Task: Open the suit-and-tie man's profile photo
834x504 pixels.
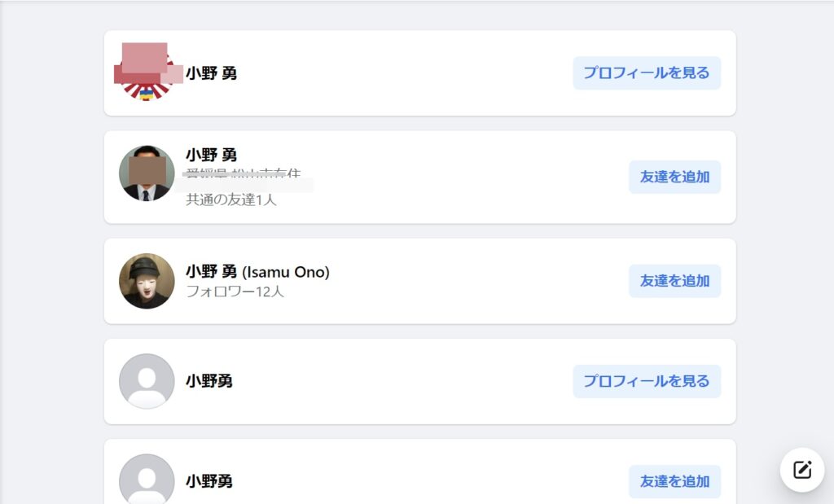Action: pyautogui.click(x=147, y=173)
